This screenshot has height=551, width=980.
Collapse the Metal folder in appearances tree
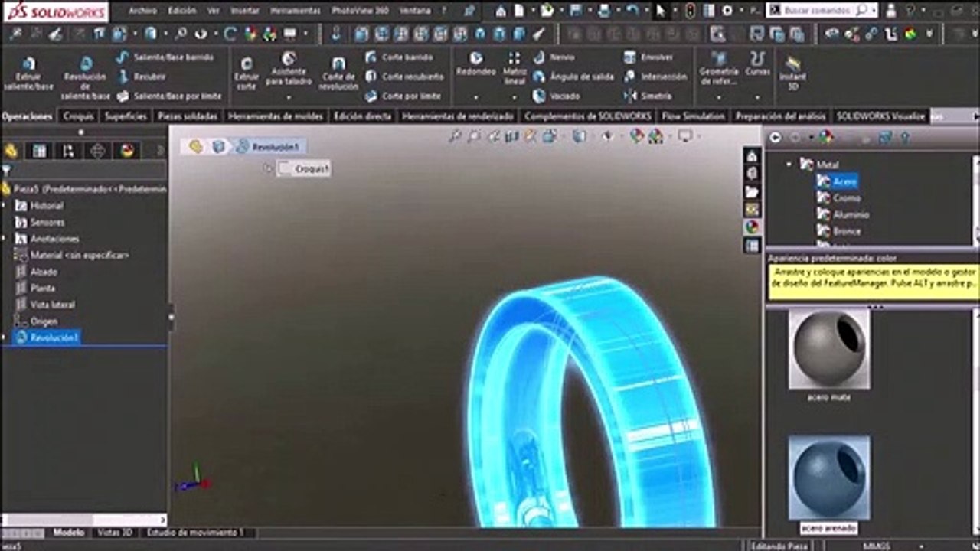pos(789,165)
